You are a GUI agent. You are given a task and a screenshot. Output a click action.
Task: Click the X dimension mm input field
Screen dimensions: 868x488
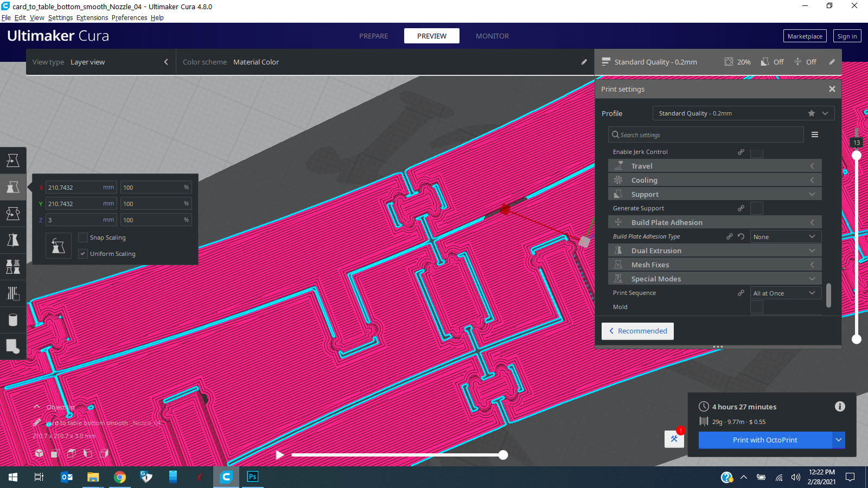81,187
